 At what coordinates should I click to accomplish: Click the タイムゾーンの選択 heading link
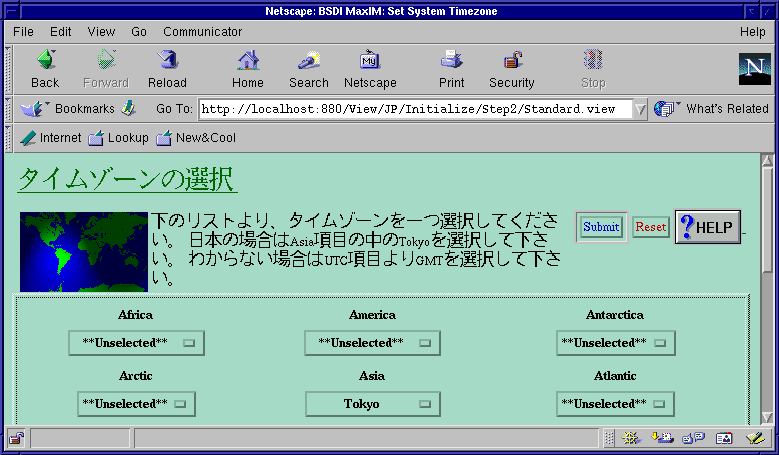click(x=127, y=179)
